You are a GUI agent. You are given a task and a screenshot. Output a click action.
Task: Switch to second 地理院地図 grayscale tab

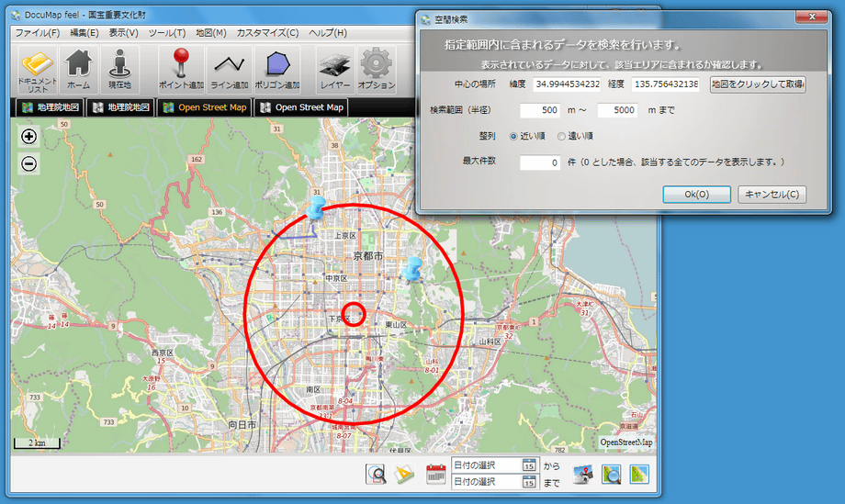pos(120,107)
